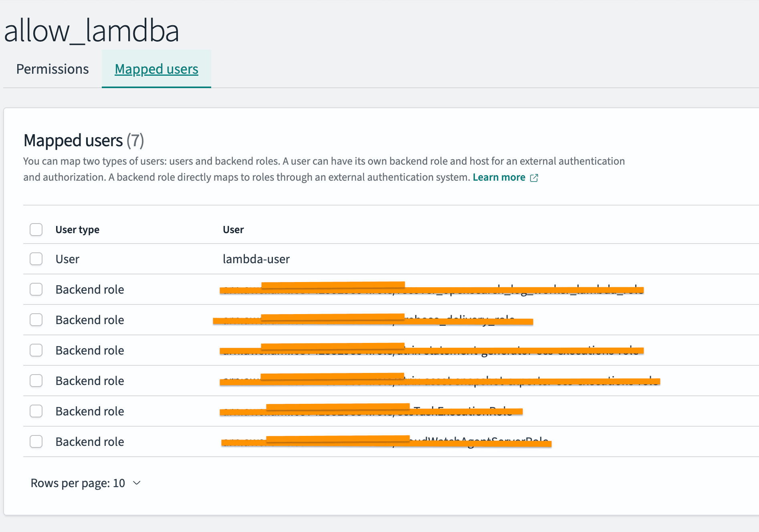Open the Rows per page dropdown
759x532 pixels.
86,483
